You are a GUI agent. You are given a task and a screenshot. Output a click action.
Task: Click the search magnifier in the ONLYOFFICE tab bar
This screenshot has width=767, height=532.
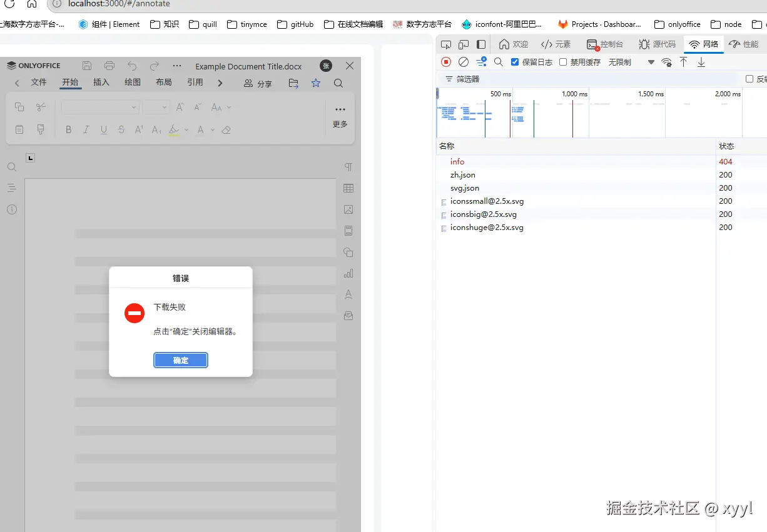(338, 83)
